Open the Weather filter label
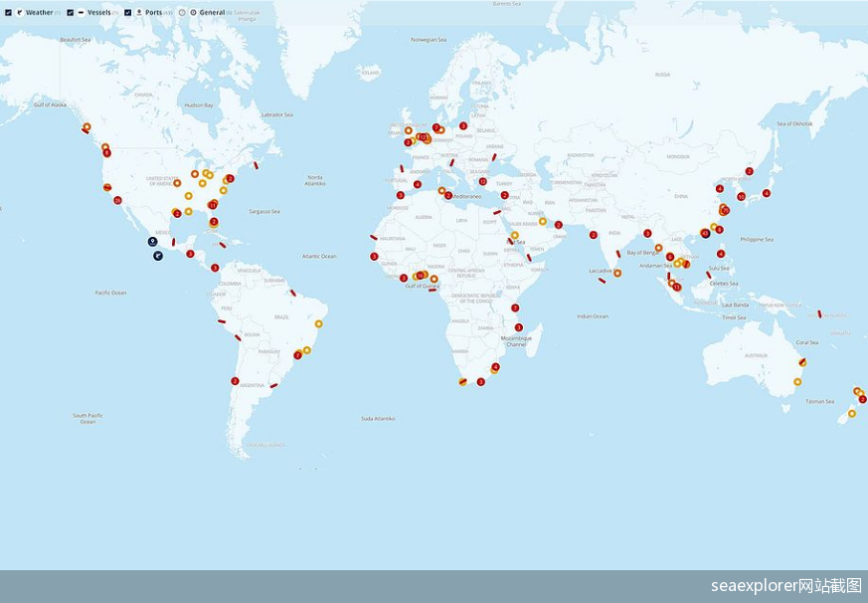Image resolution: width=868 pixels, height=603 pixels. coord(40,12)
